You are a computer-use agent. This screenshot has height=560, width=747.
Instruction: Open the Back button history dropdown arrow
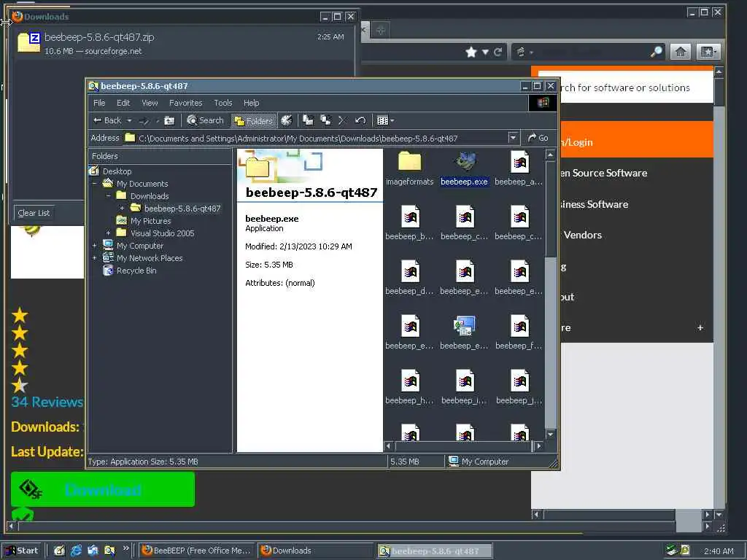point(129,120)
